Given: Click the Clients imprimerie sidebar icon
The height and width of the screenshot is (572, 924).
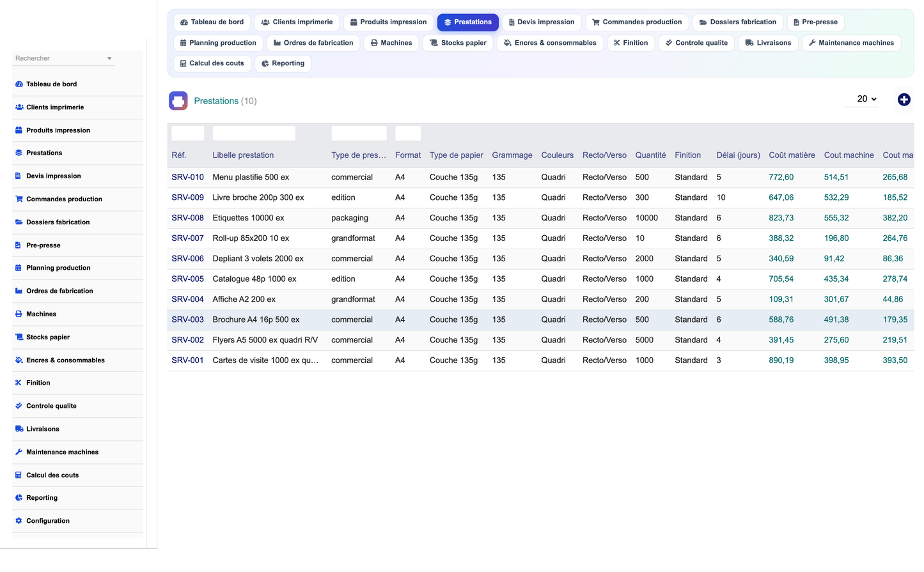Looking at the screenshot, I should 19,107.
